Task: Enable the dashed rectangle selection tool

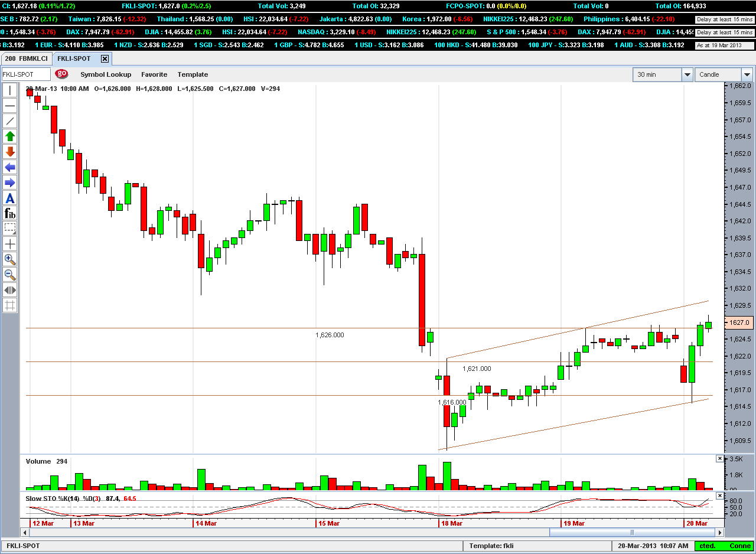Action: 10,229
